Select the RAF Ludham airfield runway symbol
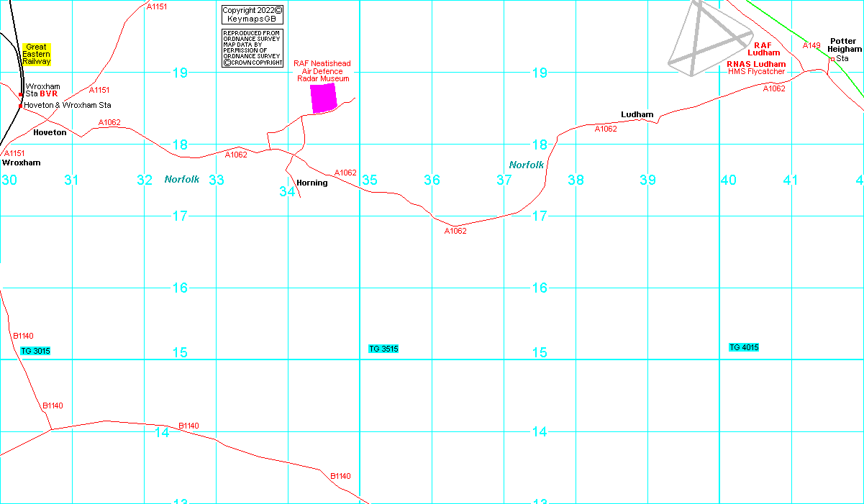Viewport: 864px width, 504px height. coord(709,38)
